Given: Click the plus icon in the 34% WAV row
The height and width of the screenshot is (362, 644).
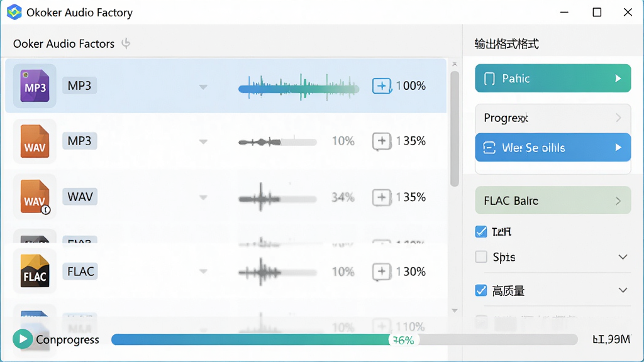Looking at the screenshot, I should (x=382, y=197).
